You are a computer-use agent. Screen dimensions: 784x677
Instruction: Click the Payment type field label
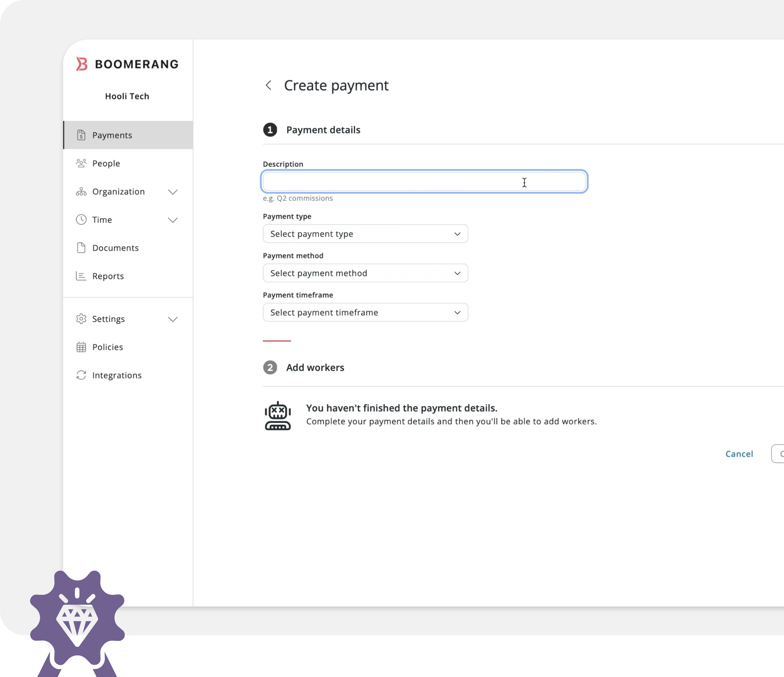[287, 216]
